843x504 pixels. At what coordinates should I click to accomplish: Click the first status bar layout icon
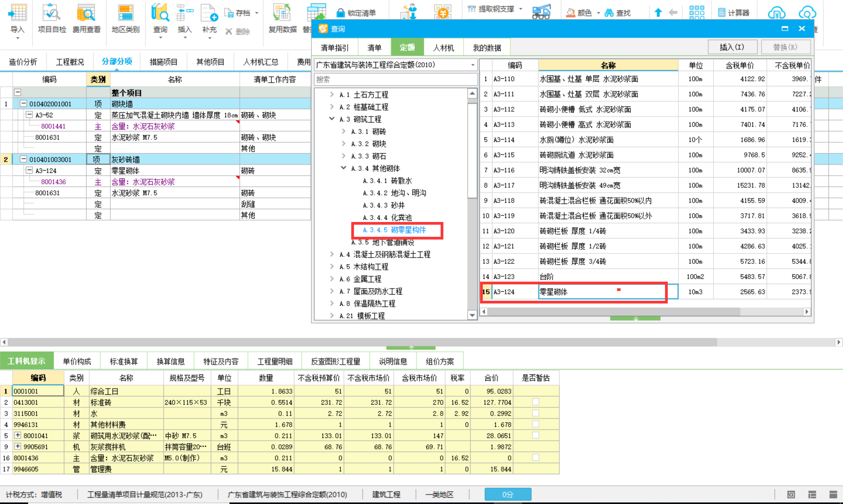(791, 495)
